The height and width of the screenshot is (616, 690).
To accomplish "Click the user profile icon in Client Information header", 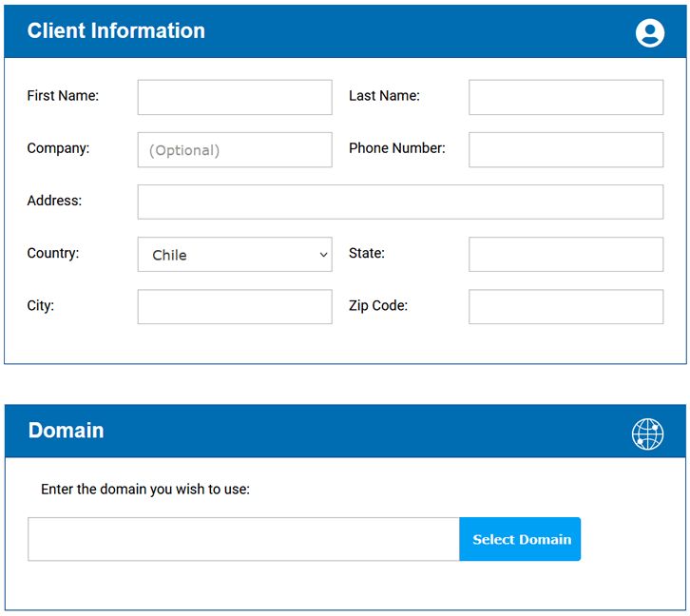I will click(x=649, y=32).
